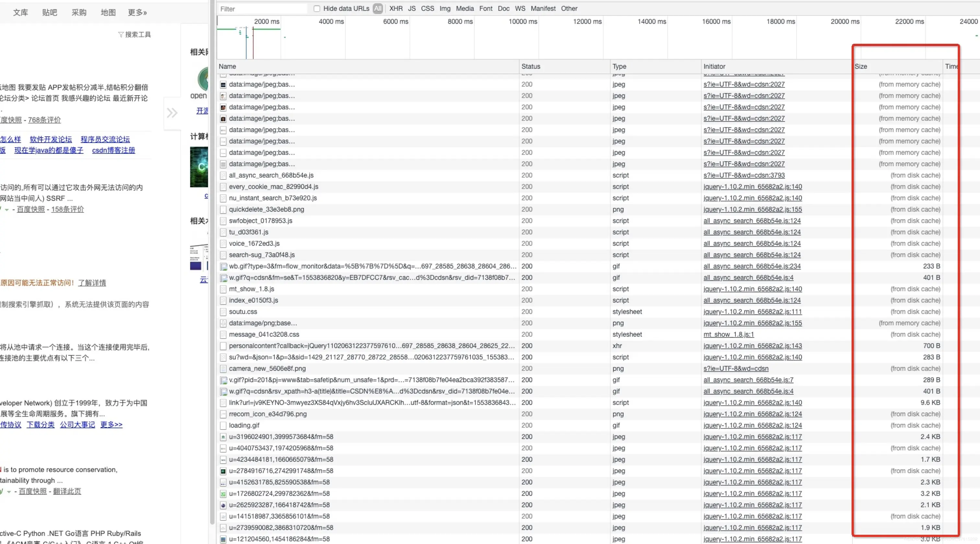Select the mt_show_1.8.js request
Viewport: 980px width, 544px height.
251,289
